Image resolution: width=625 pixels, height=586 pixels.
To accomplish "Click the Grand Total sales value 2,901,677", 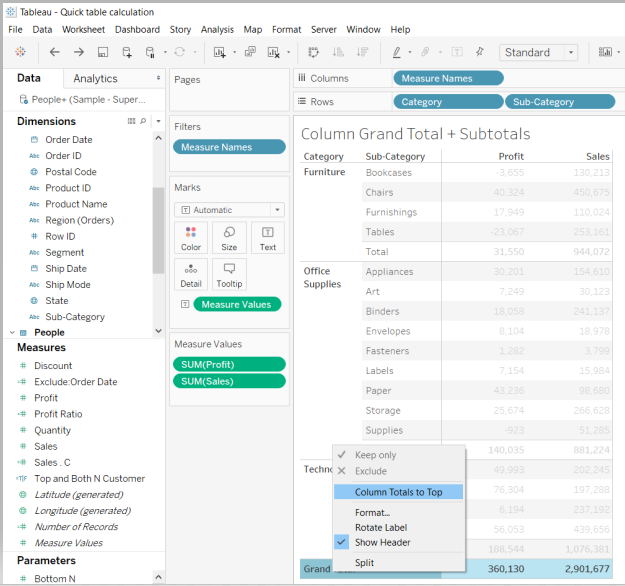I will tap(587, 569).
